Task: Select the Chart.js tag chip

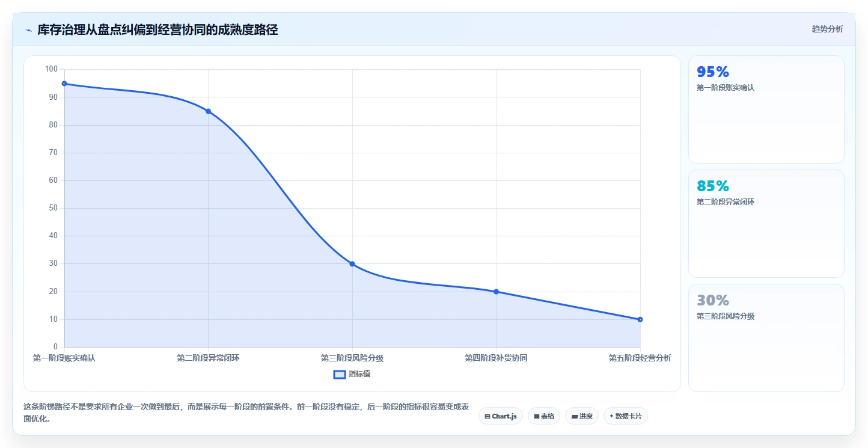Action: (501, 416)
